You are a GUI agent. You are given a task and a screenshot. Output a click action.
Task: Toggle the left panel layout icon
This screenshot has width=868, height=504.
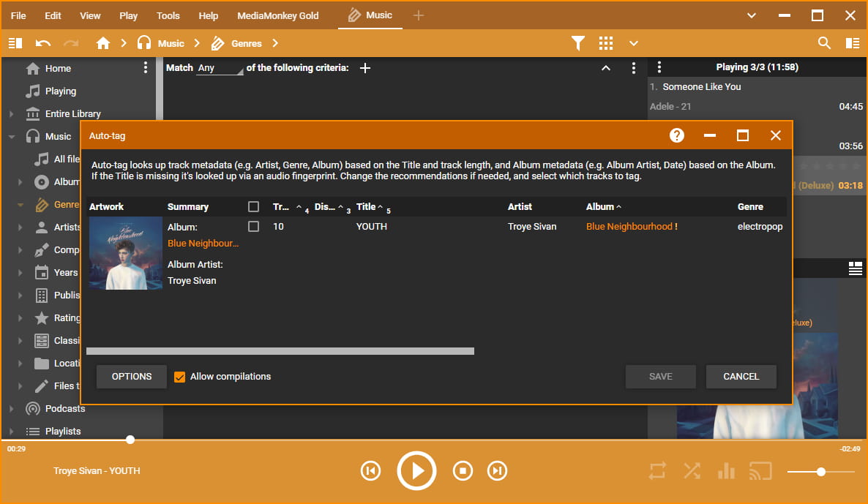pos(15,43)
